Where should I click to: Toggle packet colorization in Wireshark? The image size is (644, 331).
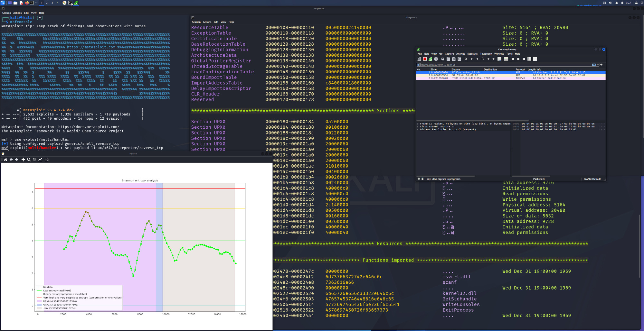(x=506, y=59)
